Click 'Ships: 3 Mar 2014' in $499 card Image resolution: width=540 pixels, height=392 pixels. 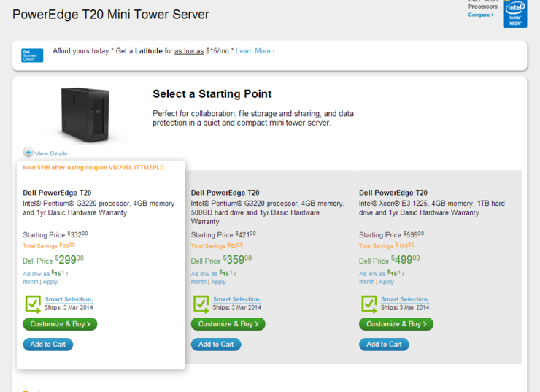click(x=405, y=307)
